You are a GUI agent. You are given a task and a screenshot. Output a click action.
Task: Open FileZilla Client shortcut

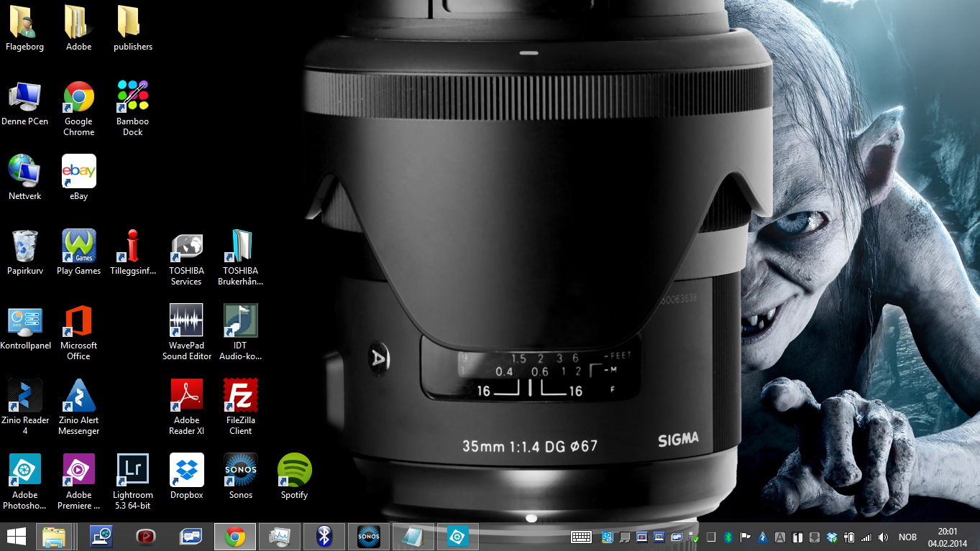point(241,407)
